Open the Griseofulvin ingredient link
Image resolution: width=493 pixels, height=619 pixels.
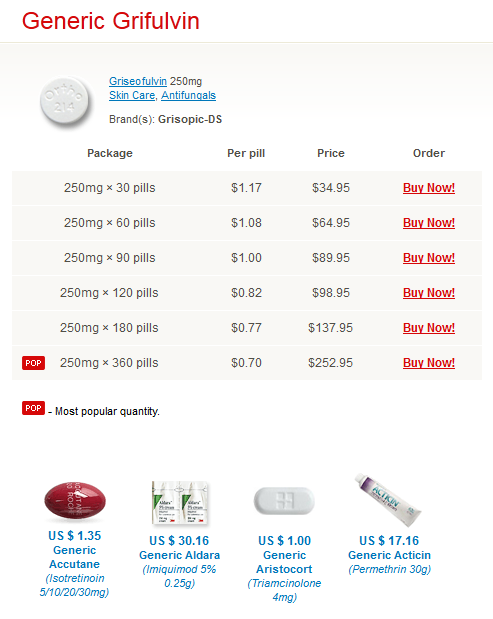(138, 81)
